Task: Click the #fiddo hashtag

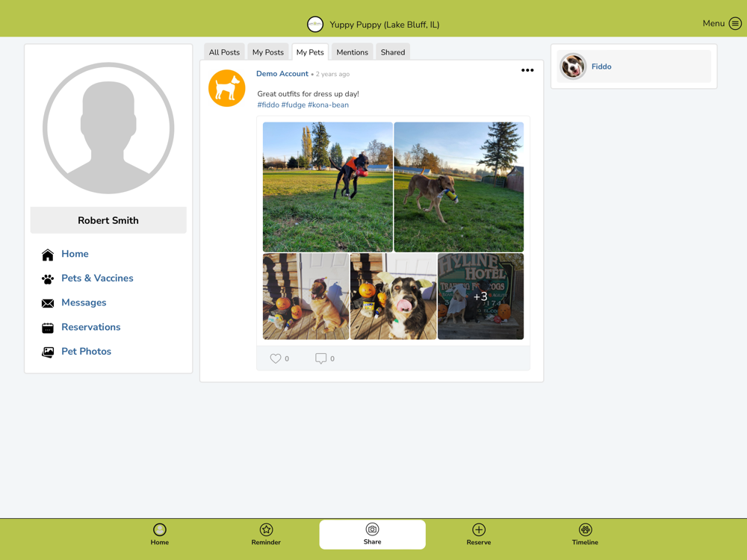Action: coord(268,105)
